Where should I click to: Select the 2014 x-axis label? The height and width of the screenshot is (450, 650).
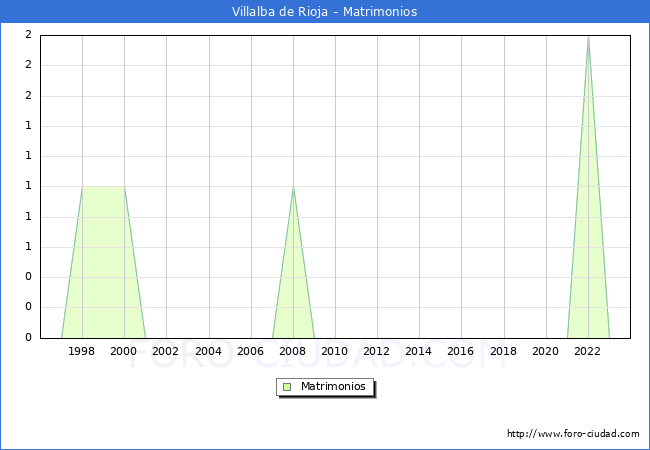point(418,351)
